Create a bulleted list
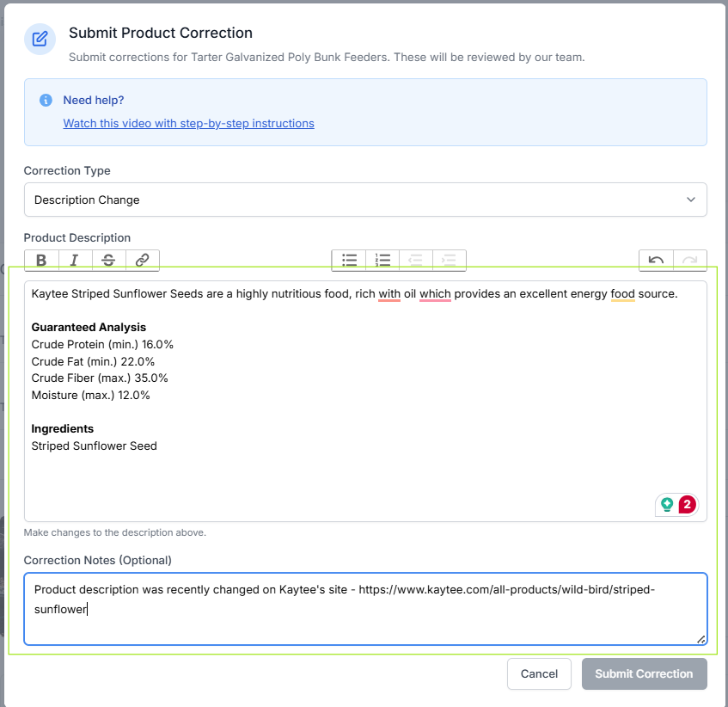 [349, 260]
